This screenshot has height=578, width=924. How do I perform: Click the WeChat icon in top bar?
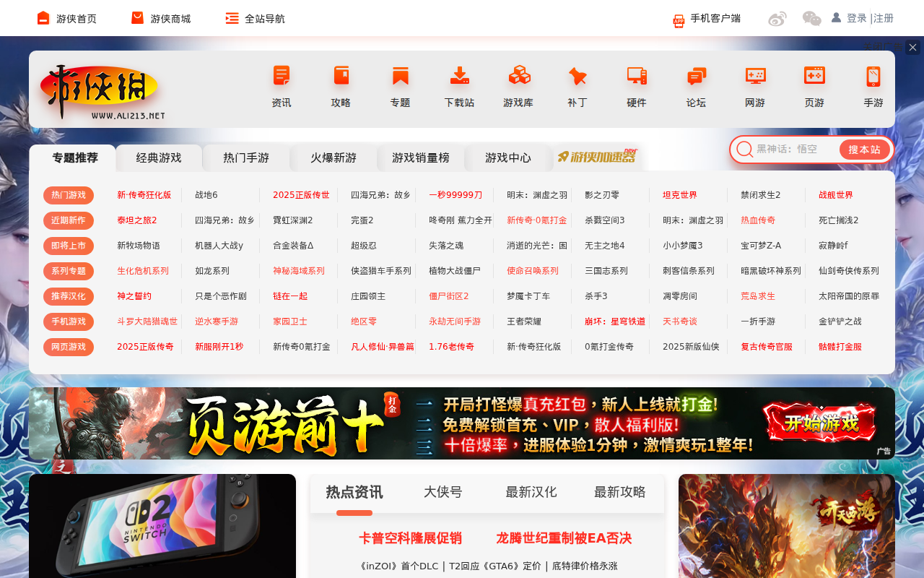pyautogui.click(x=812, y=19)
